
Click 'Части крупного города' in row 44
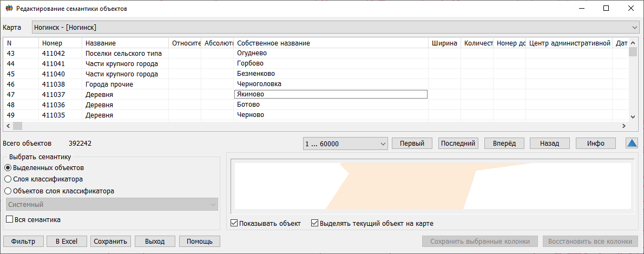[125, 64]
